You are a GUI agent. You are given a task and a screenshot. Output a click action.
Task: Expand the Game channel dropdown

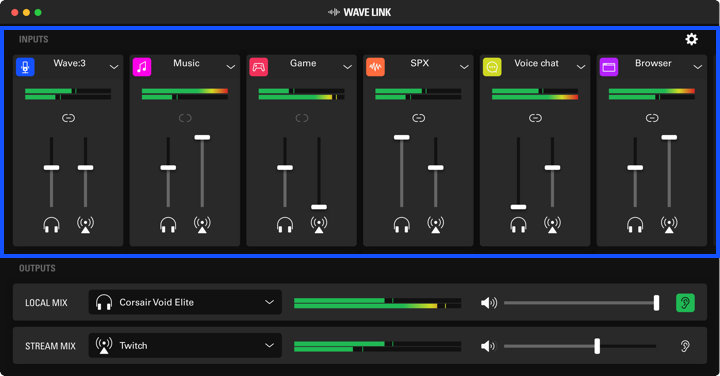pos(348,67)
